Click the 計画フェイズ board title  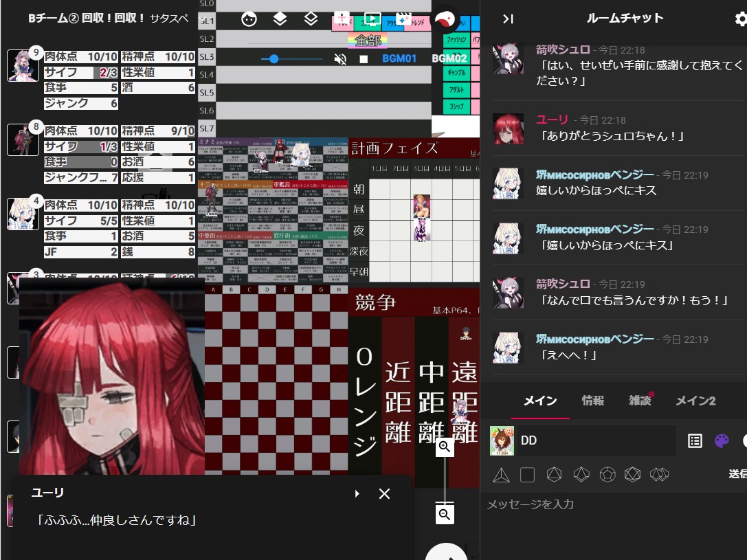(x=394, y=148)
